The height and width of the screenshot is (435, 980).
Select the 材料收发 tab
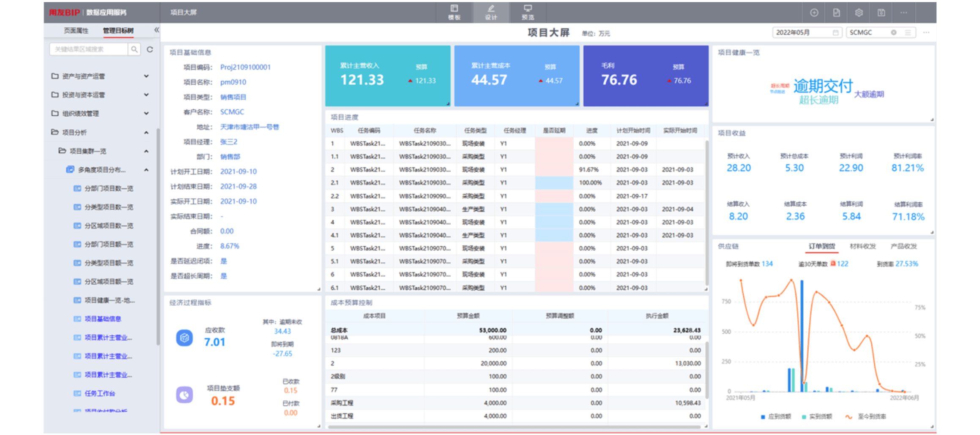(862, 246)
